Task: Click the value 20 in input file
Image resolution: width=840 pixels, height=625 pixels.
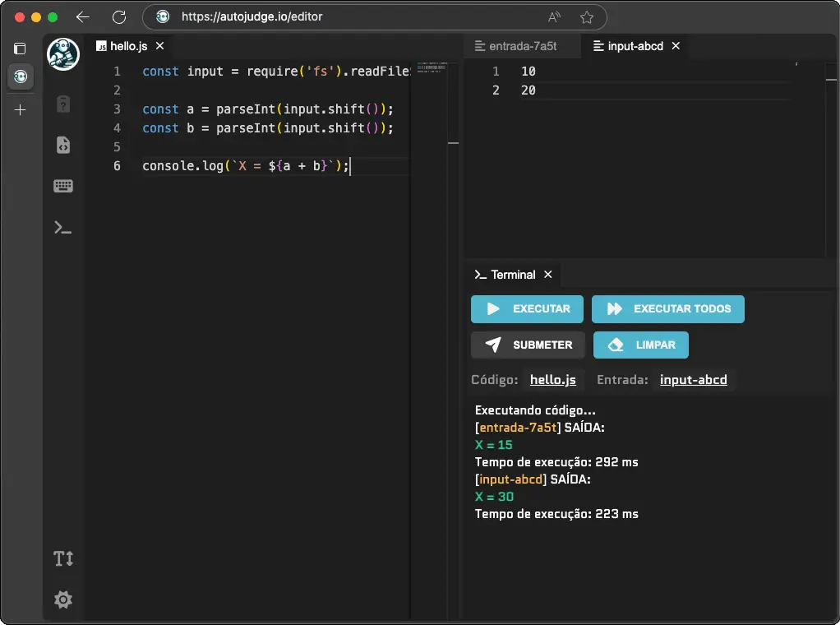Action: (x=528, y=90)
